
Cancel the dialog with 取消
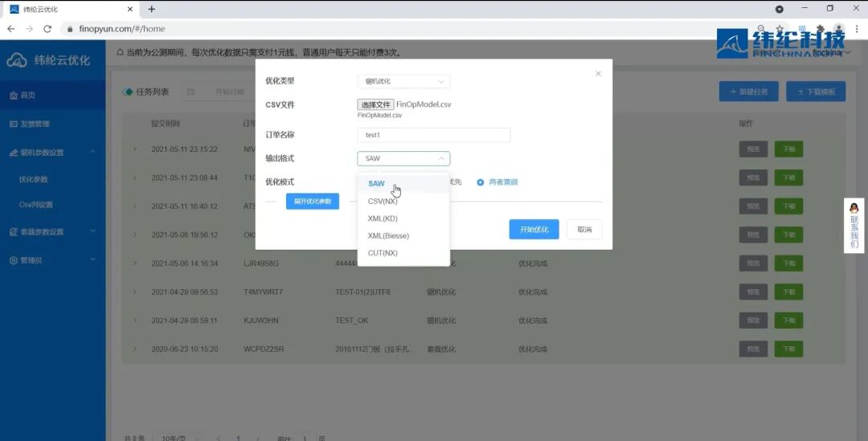tap(584, 229)
